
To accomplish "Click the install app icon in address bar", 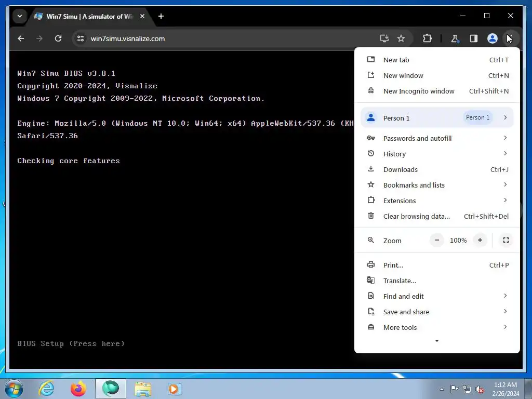I will pyautogui.click(x=384, y=38).
